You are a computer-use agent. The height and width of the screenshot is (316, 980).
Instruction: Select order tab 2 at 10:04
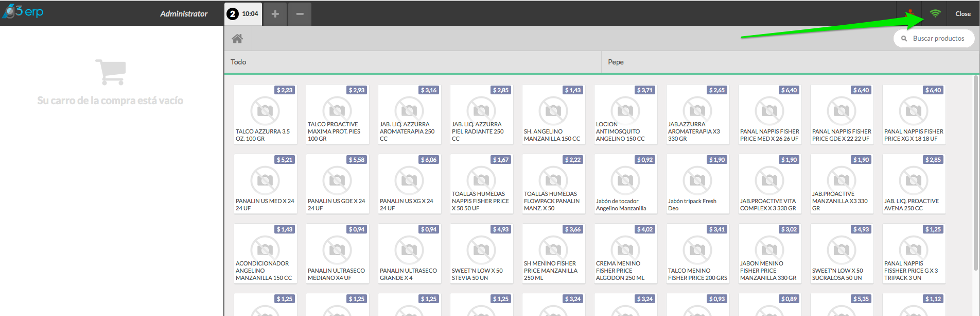(243, 14)
